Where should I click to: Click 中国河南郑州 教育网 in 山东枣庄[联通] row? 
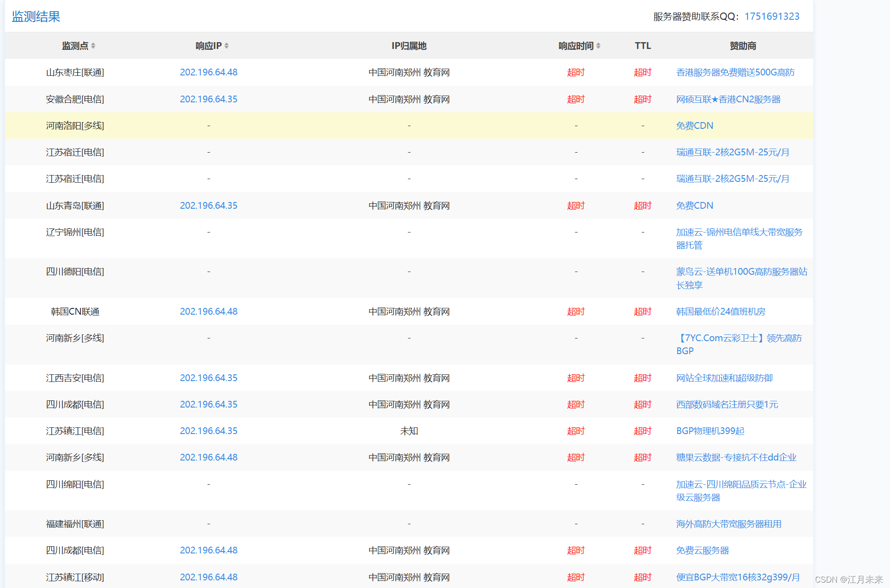point(409,72)
